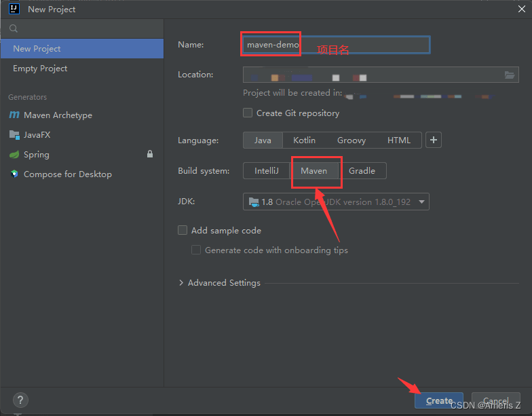This screenshot has width=532, height=416.
Task: Click the 'Project will be created in:' text
Action: (292, 92)
